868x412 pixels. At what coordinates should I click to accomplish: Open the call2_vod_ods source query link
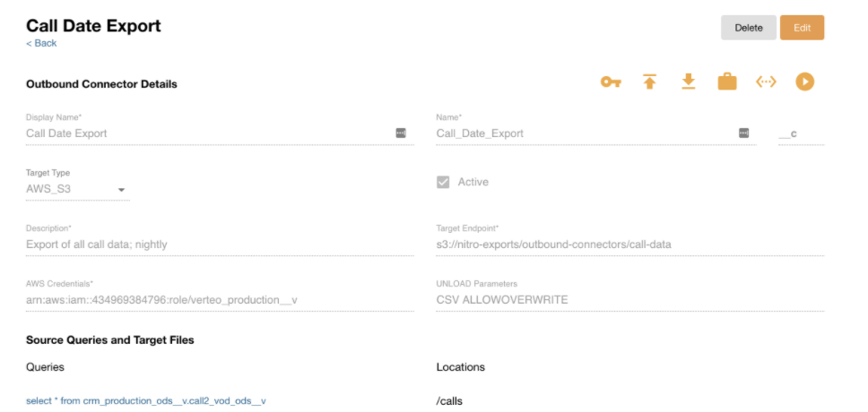(146, 400)
